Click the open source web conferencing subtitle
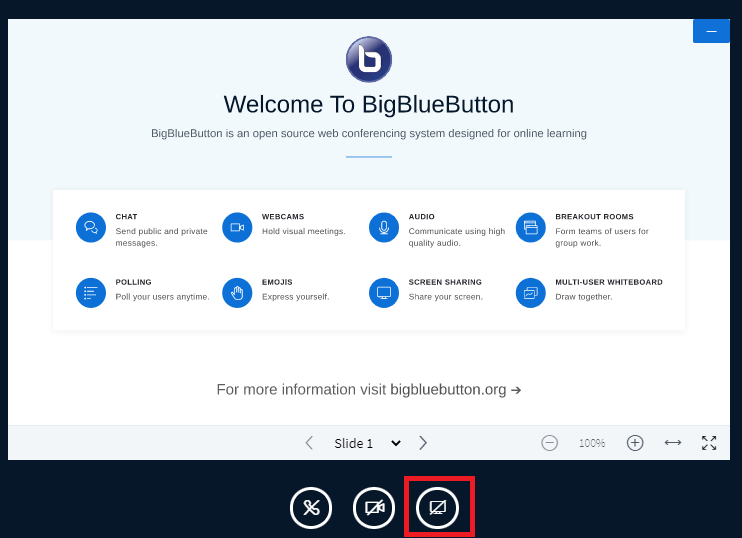Image resolution: width=742 pixels, height=538 pixels. (369, 133)
